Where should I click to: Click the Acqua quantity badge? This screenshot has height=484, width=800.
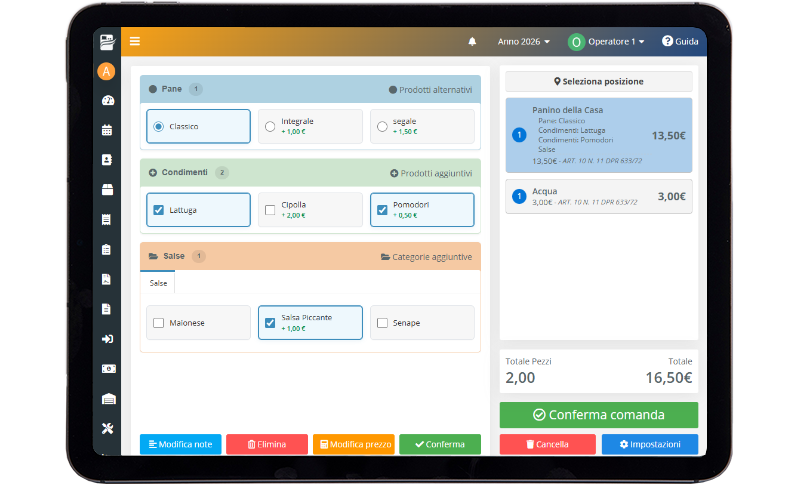coord(519,196)
